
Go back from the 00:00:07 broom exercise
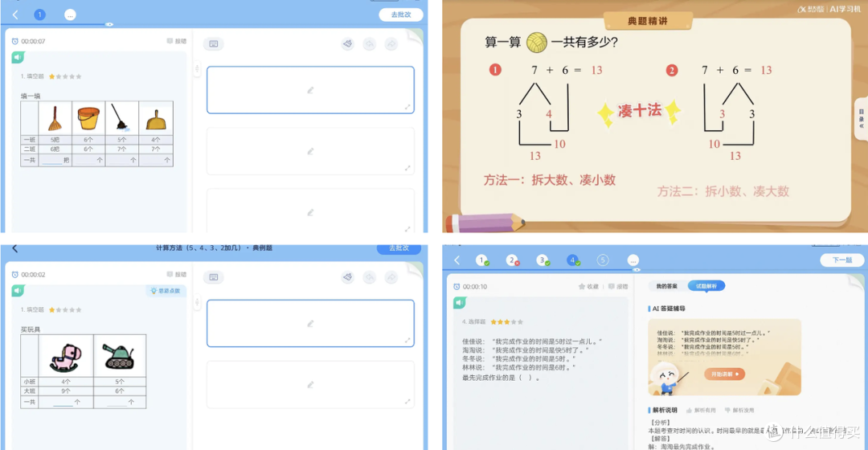pyautogui.click(x=15, y=15)
